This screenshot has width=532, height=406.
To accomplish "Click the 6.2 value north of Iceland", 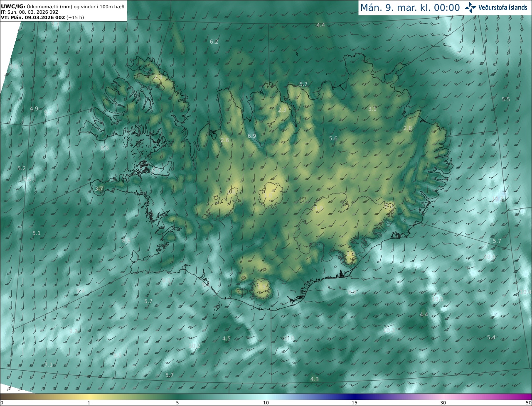I will 214,42.
